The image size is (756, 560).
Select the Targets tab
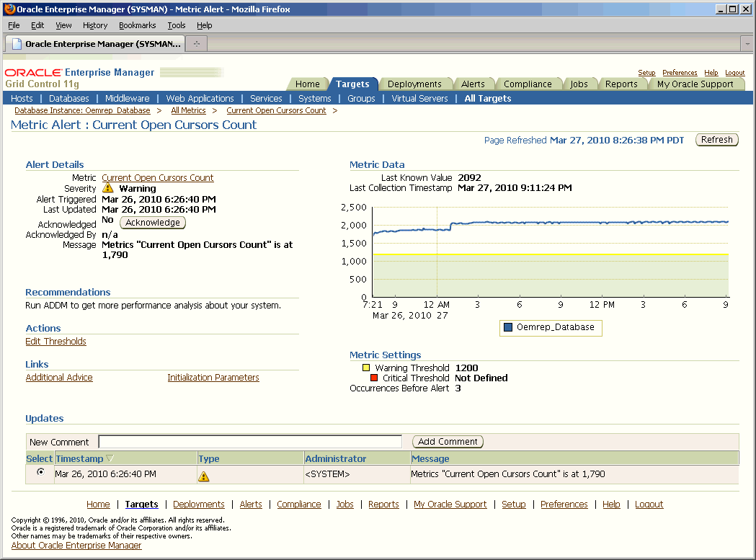pyautogui.click(x=352, y=84)
